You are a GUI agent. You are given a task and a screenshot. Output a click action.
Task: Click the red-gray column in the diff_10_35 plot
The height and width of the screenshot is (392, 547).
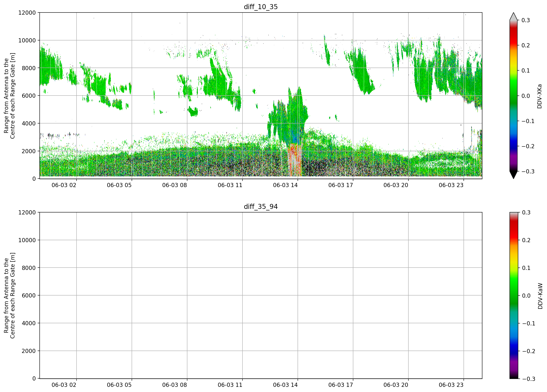[295, 160]
